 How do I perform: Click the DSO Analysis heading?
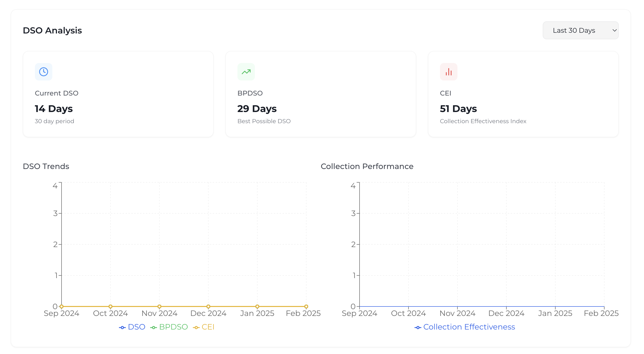[53, 30]
